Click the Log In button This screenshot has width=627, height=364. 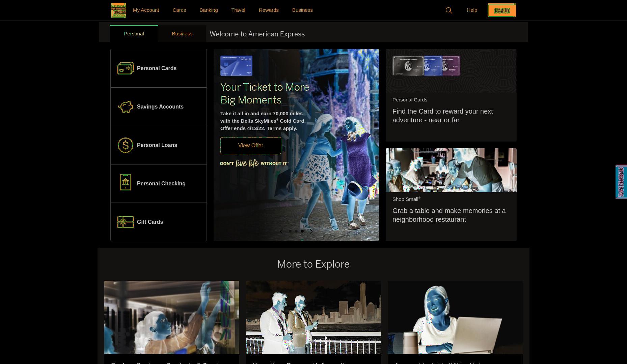[502, 10]
